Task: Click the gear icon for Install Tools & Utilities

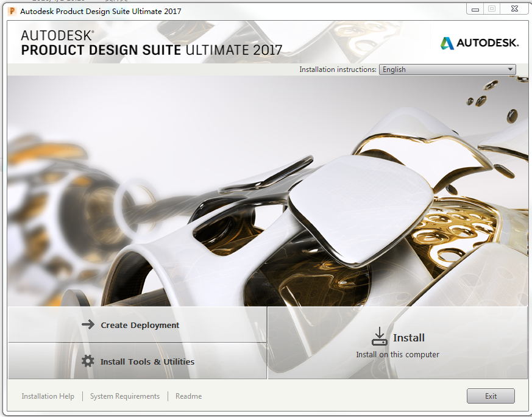Action: (88, 361)
